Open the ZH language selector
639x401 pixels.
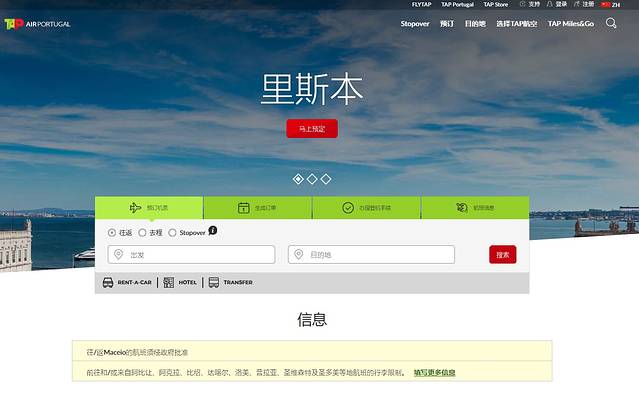(x=610, y=4)
